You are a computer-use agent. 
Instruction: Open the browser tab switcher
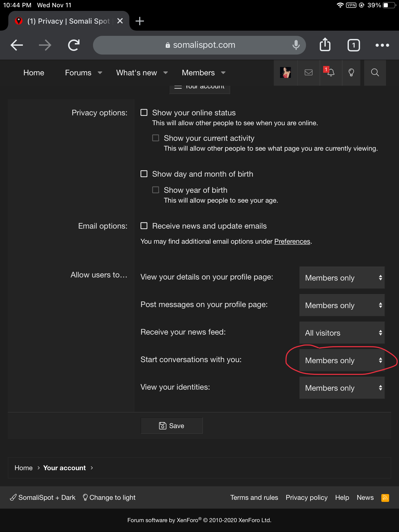click(354, 45)
